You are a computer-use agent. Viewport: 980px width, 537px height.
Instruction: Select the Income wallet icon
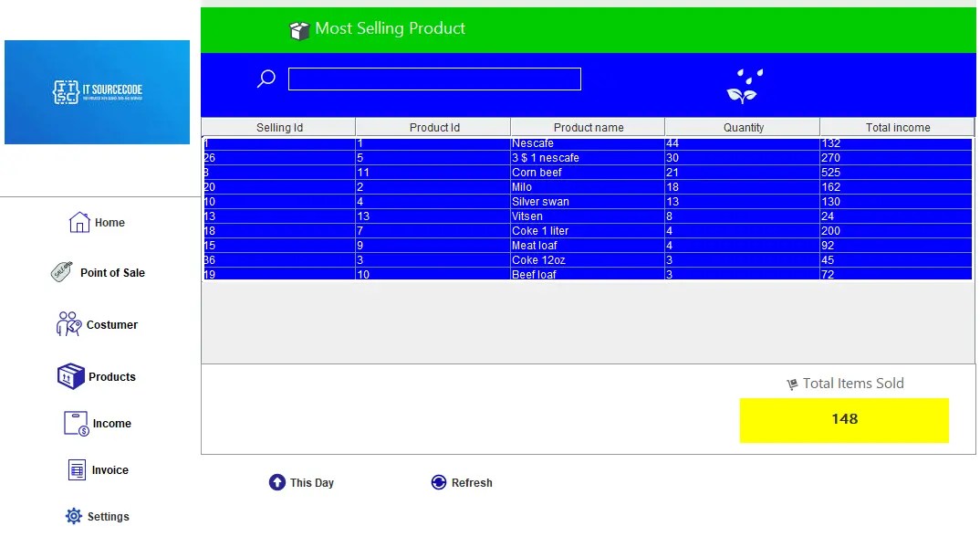pos(76,422)
